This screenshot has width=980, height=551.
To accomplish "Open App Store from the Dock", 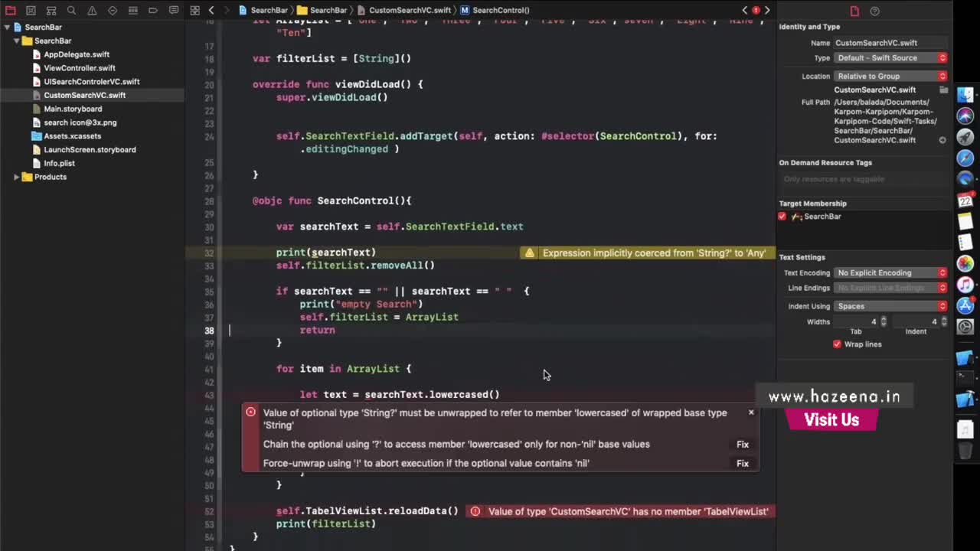I will (x=965, y=305).
